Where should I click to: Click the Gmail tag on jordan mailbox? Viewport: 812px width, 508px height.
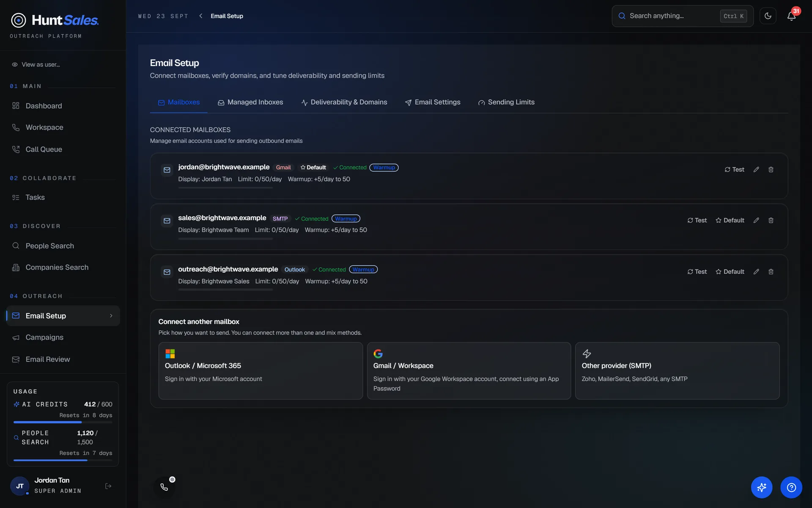coord(283,168)
